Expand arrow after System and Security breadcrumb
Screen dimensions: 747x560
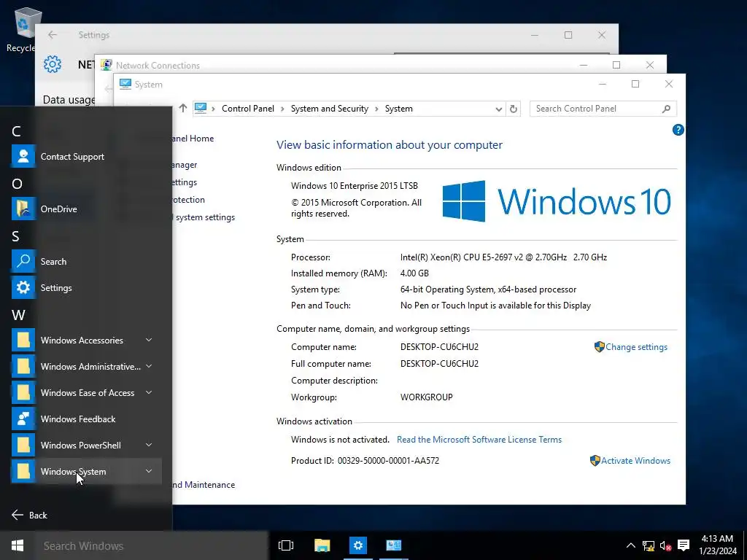376,109
